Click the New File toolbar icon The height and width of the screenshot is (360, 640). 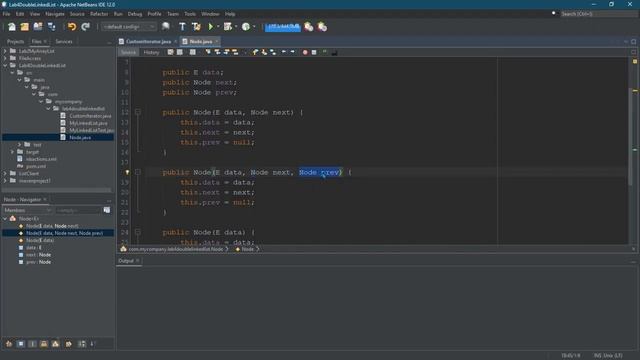11,27
